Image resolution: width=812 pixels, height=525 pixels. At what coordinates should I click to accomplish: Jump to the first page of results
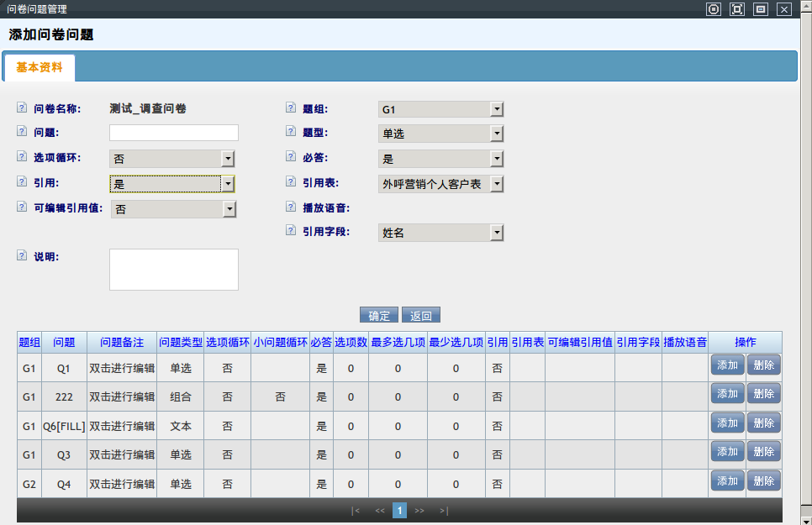click(x=356, y=511)
